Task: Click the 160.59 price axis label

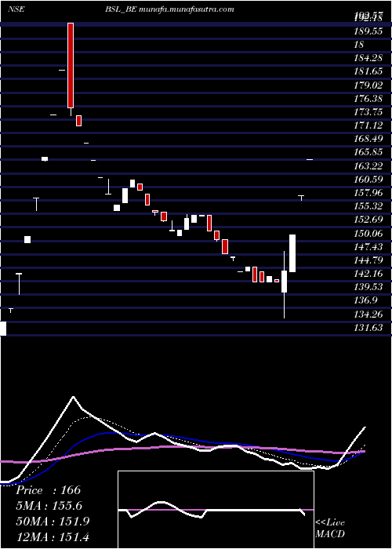Action: click(x=368, y=180)
